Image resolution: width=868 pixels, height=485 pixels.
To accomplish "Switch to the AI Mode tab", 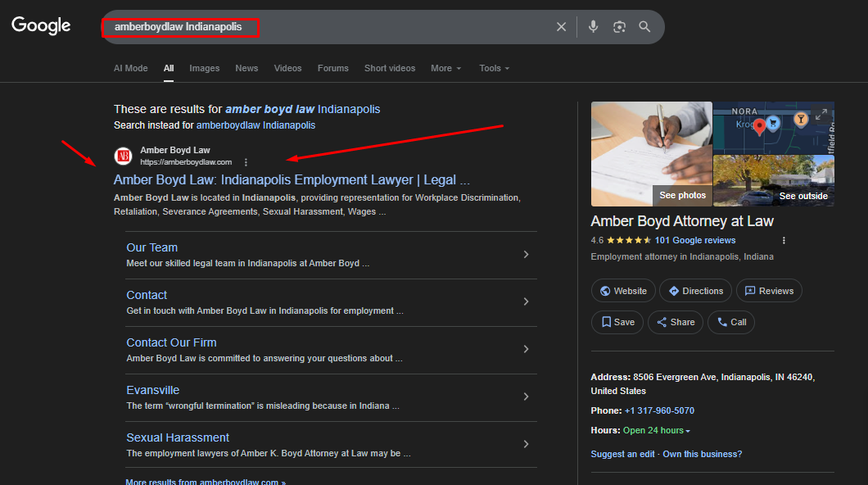I will tap(130, 69).
